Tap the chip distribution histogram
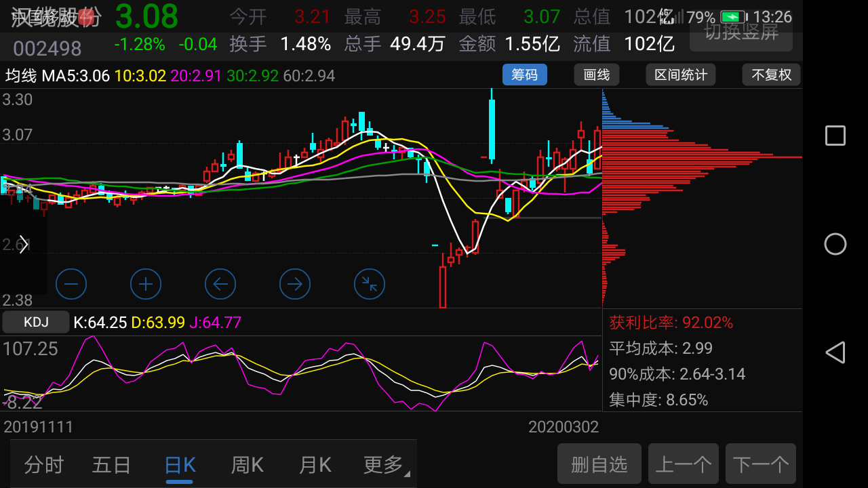The image size is (868, 488). click(702, 199)
